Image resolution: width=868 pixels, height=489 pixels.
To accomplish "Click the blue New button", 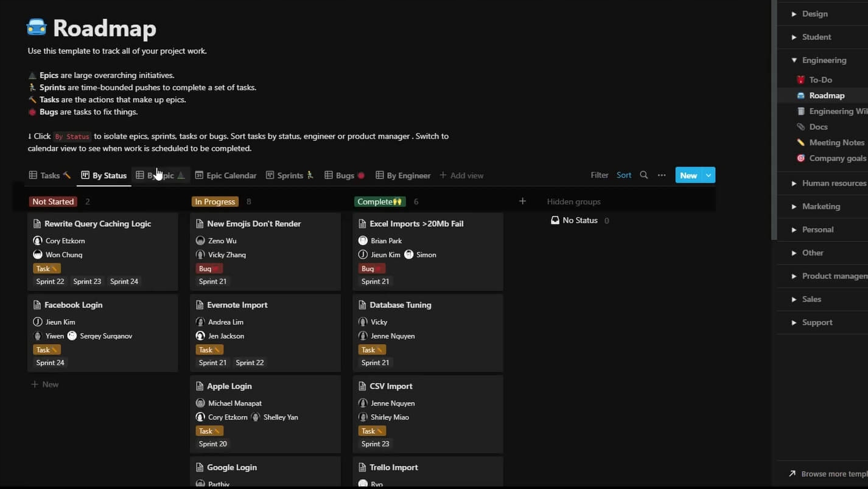I will tap(688, 175).
